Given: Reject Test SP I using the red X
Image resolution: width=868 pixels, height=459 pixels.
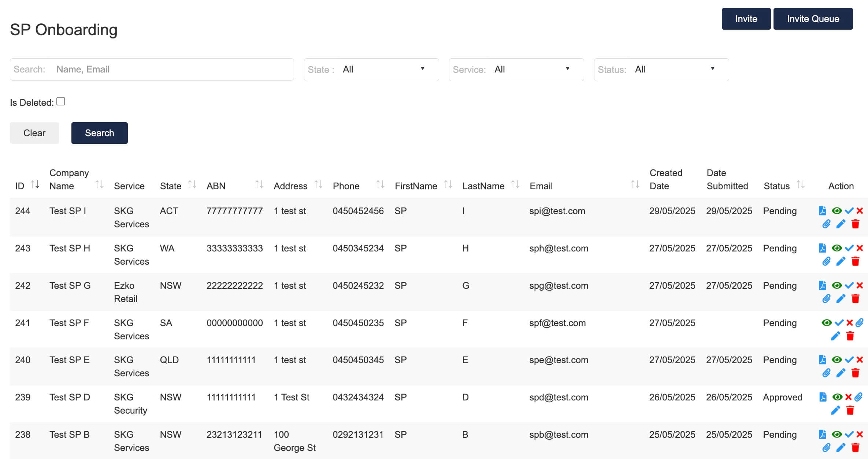Looking at the screenshot, I should [x=860, y=211].
